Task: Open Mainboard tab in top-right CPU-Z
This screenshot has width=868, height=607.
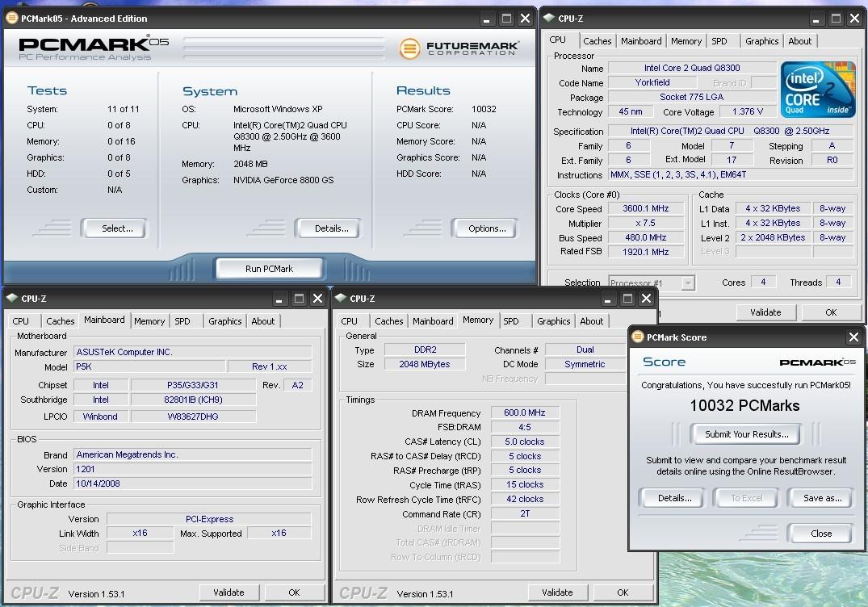Action: point(641,41)
